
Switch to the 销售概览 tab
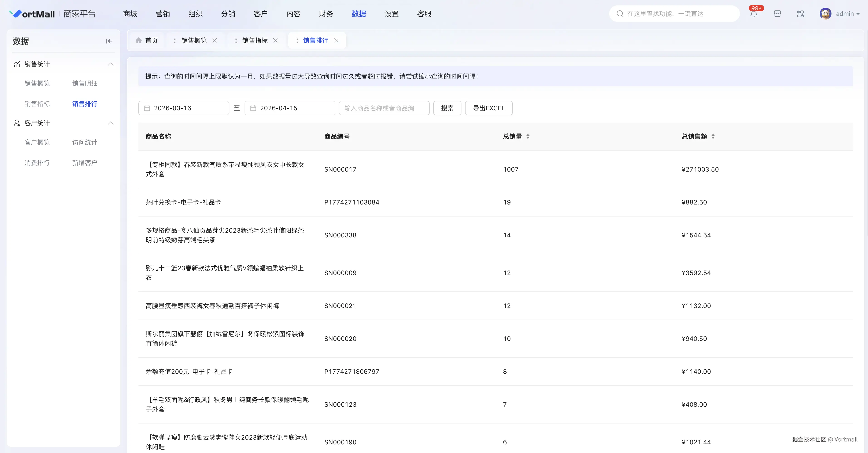194,40
